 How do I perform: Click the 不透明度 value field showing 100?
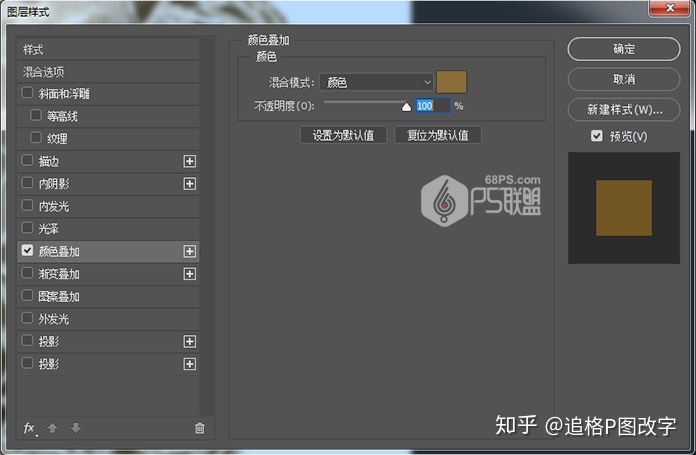(433, 106)
